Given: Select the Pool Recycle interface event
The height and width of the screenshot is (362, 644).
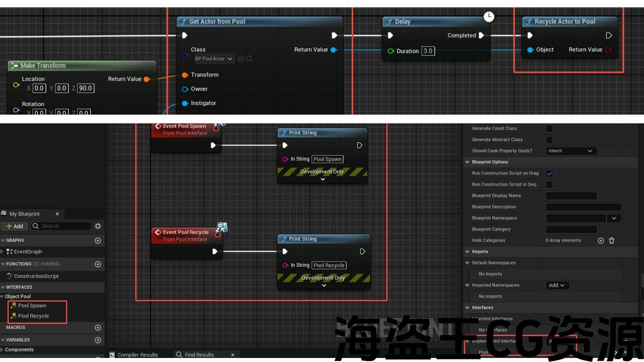Looking at the screenshot, I should point(33,316).
